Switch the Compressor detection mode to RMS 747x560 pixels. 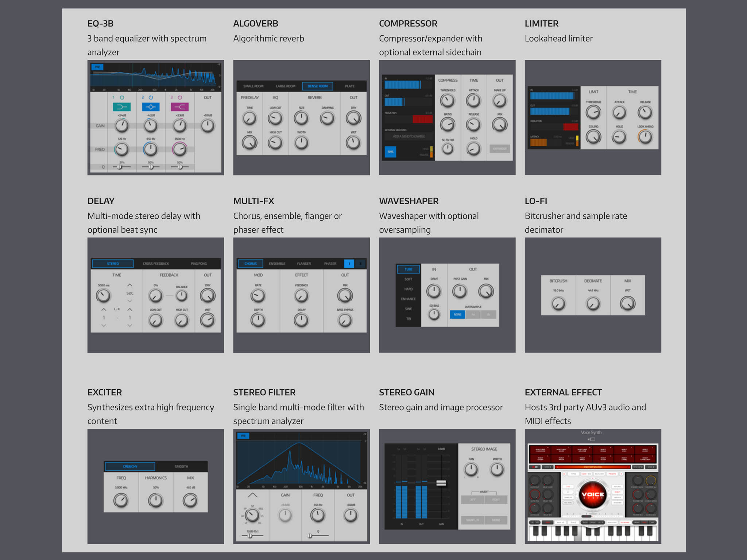pyautogui.click(x=390, y=152)
